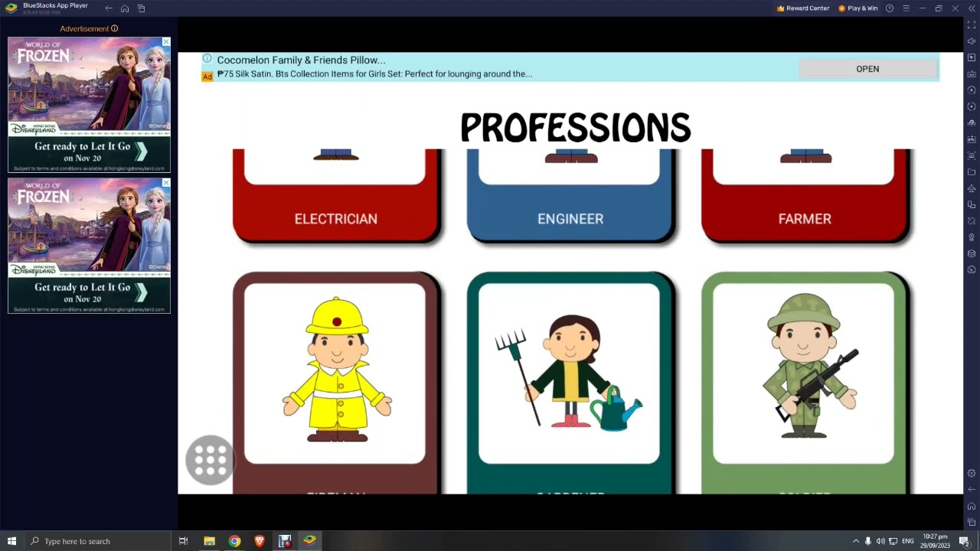Screen dimensions: 980x551
Task: Open second Frozen 'Get ready to Let It Go' ad
Action: click(89, 246)
